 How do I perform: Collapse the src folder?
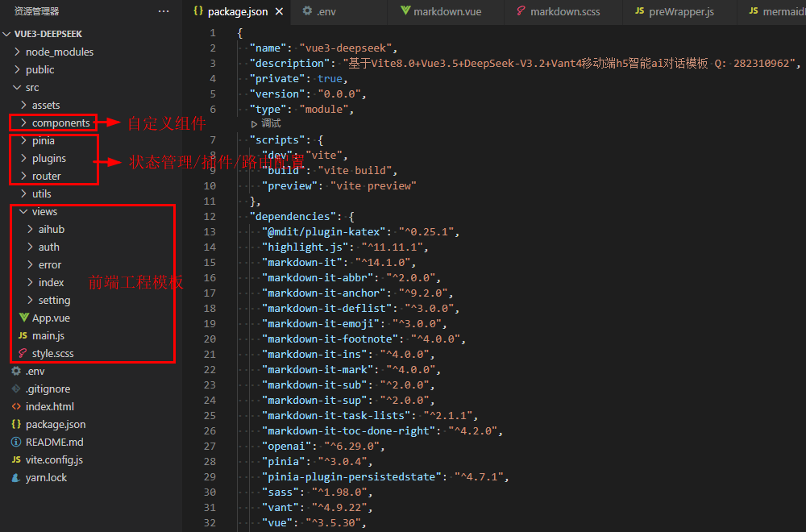(18, 87)
